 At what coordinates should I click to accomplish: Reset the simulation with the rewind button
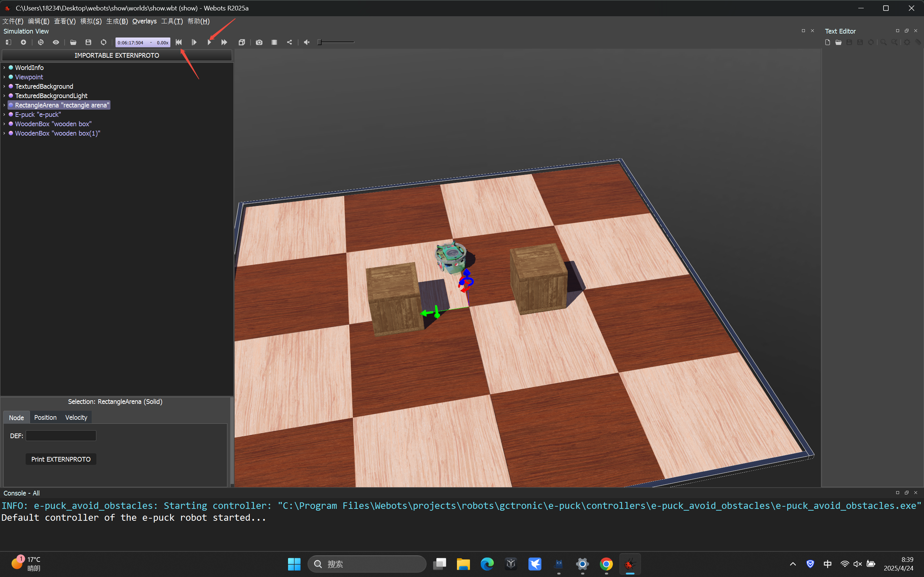pyautogui.click(x=179, y=42)
